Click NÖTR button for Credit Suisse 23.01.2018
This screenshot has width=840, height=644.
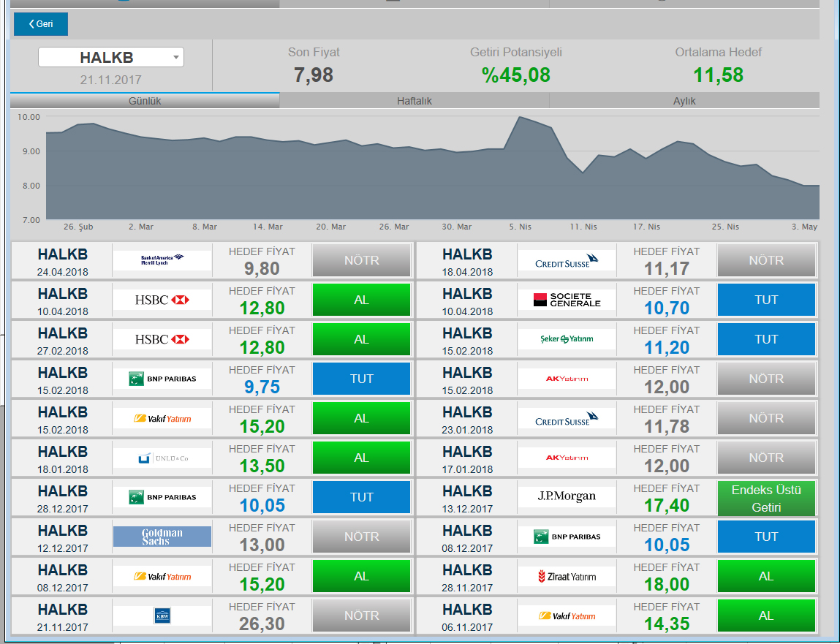pos(766,418)
